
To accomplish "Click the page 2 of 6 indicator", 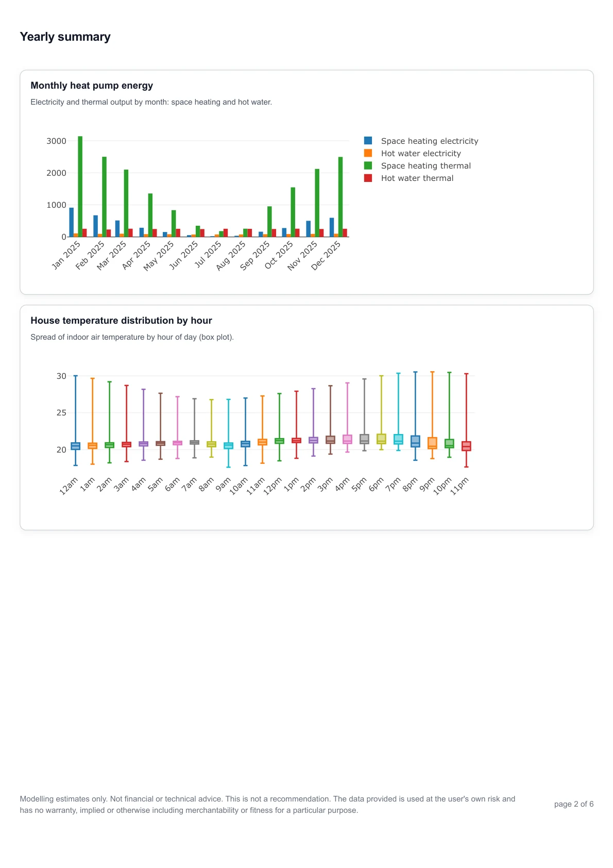I will (x=574, y=804).
